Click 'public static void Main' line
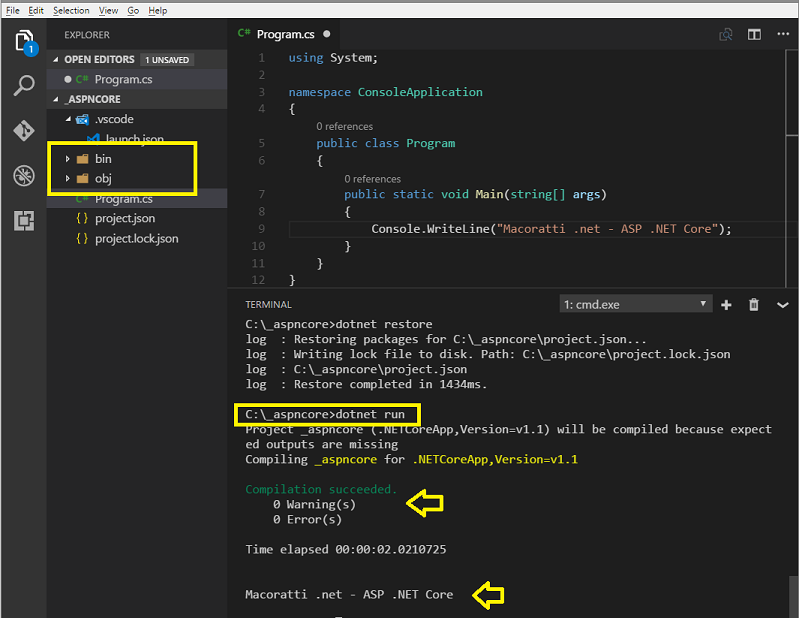The image size is (799, 618). [x=475, y=194]
